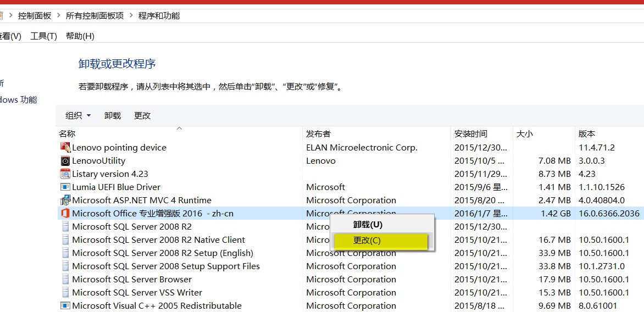Sort by the 名称 column header
This screenshot has width=644, height=312.
(x=179, y=133)
